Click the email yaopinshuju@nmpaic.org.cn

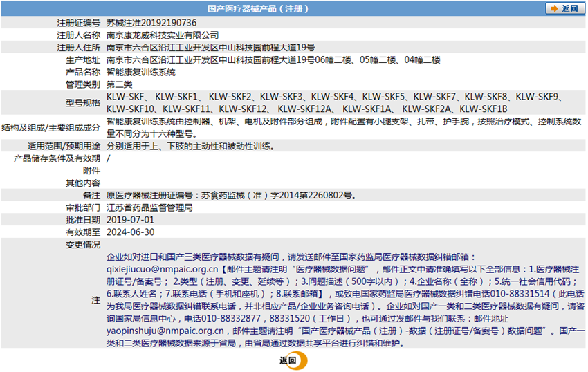(165, 331)
